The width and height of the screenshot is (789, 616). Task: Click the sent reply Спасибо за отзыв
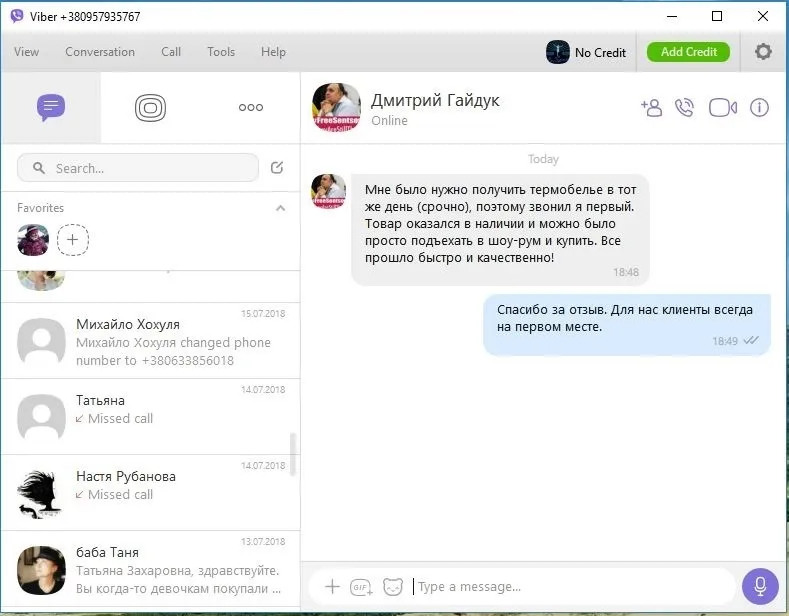pyautogui.click(x=627, y=325)
